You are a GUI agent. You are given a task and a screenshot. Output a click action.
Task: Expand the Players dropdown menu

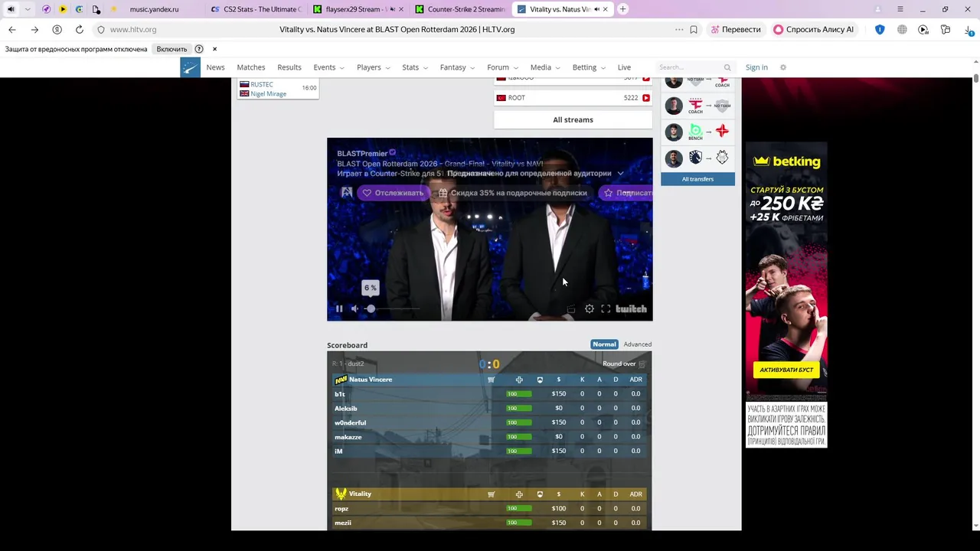tap(373, 67)
